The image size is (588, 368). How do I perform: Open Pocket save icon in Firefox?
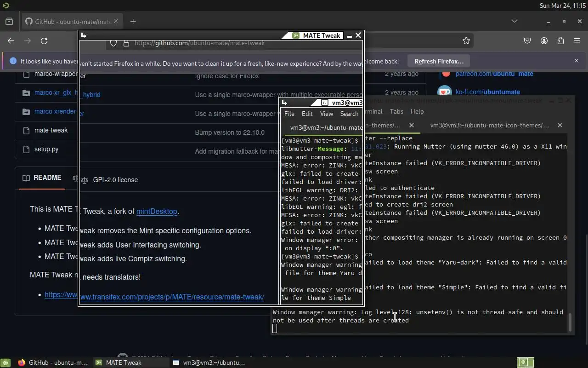527,40
